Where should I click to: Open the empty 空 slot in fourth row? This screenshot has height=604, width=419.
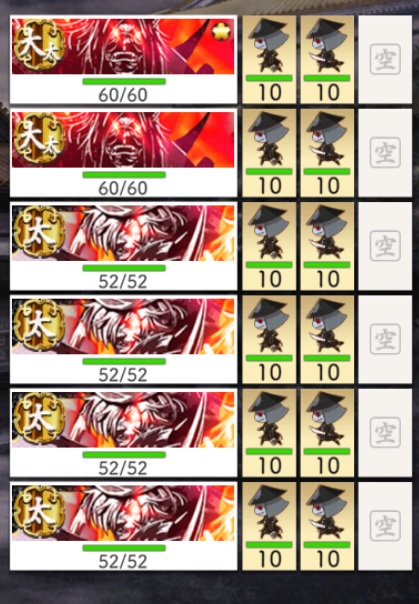(385, 339)
